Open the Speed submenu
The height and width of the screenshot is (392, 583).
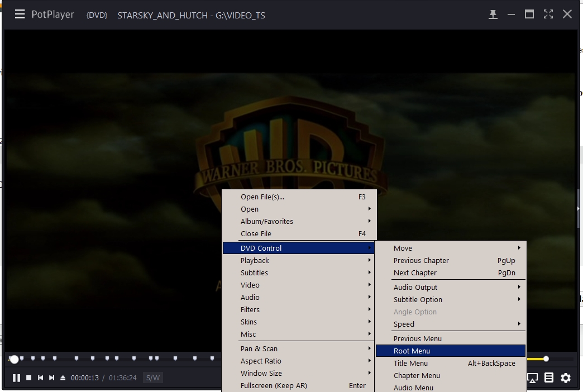click(451, 324)
